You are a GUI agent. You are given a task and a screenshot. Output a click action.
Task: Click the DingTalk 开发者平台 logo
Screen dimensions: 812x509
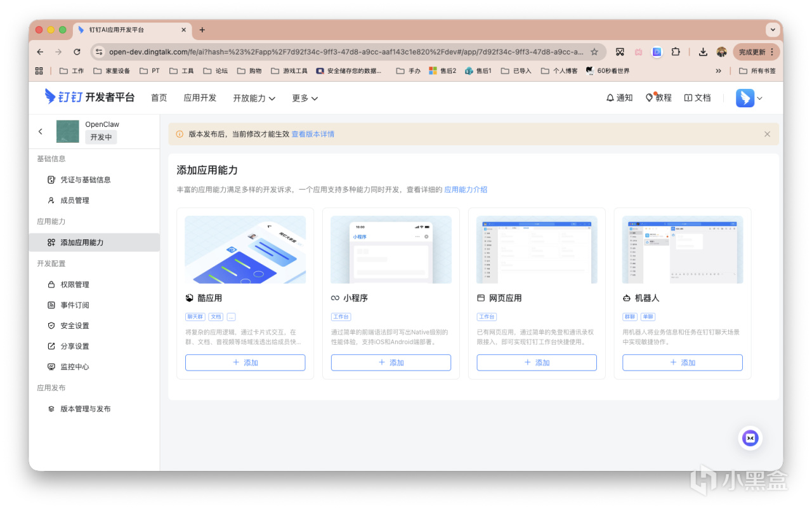point(89,97)
